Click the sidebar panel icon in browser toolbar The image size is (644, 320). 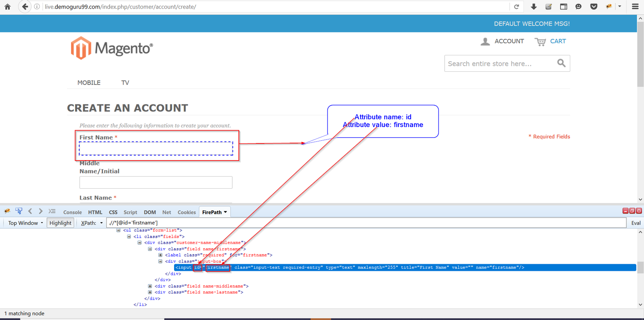pos(564,7)
